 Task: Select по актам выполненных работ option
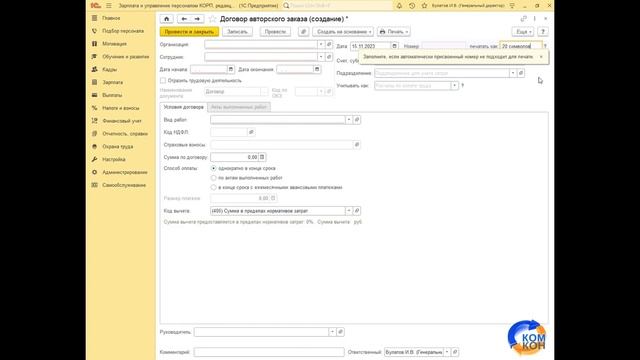[x=213, y=178]
